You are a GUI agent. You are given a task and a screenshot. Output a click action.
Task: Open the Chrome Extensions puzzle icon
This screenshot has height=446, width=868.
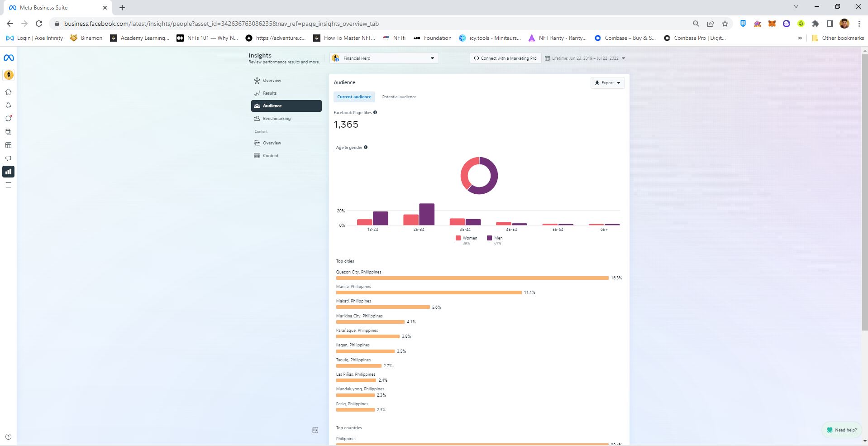click(x=816, y=24)
